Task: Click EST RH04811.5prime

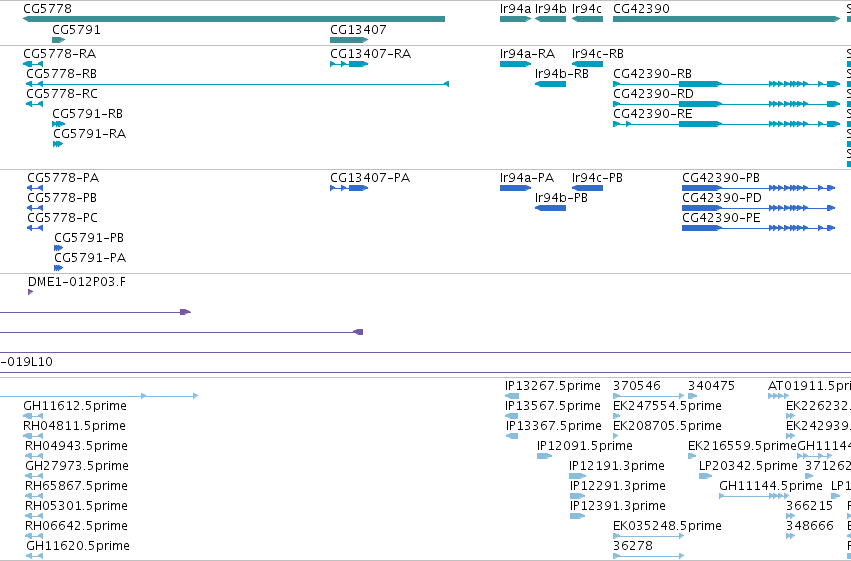Action: click(x=74, y=426)
